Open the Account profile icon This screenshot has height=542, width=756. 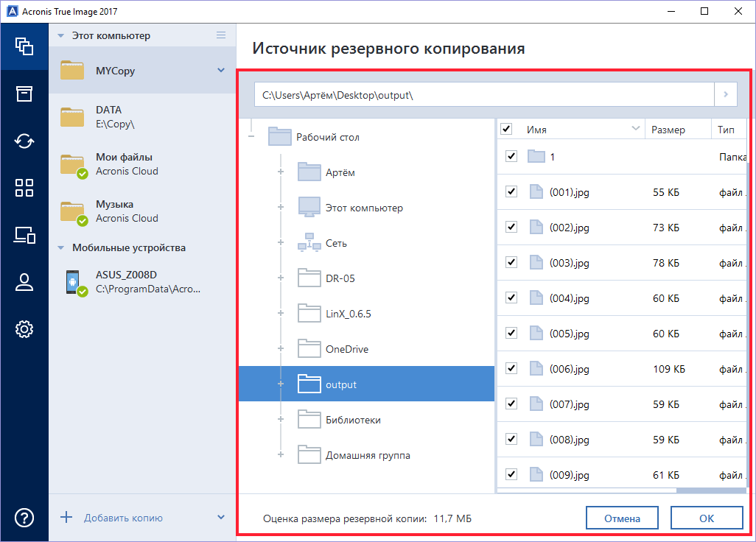pyautogui.click(x=24, y=282)
